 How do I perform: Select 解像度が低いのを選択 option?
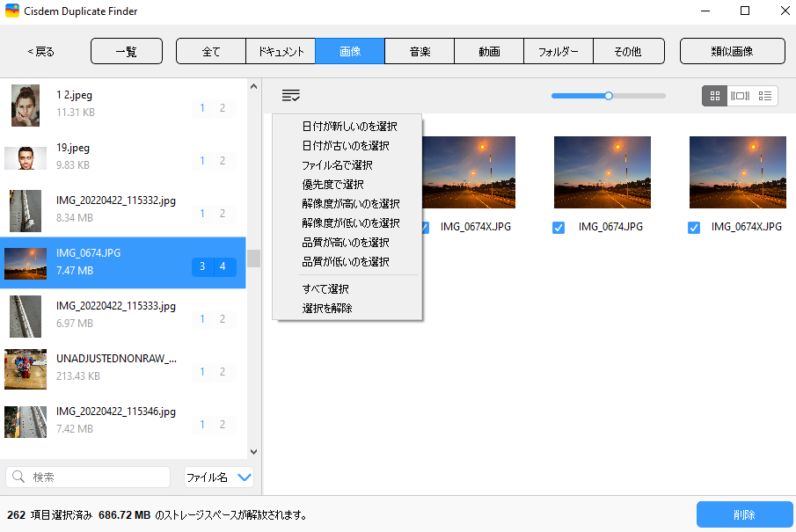[351, 222]
